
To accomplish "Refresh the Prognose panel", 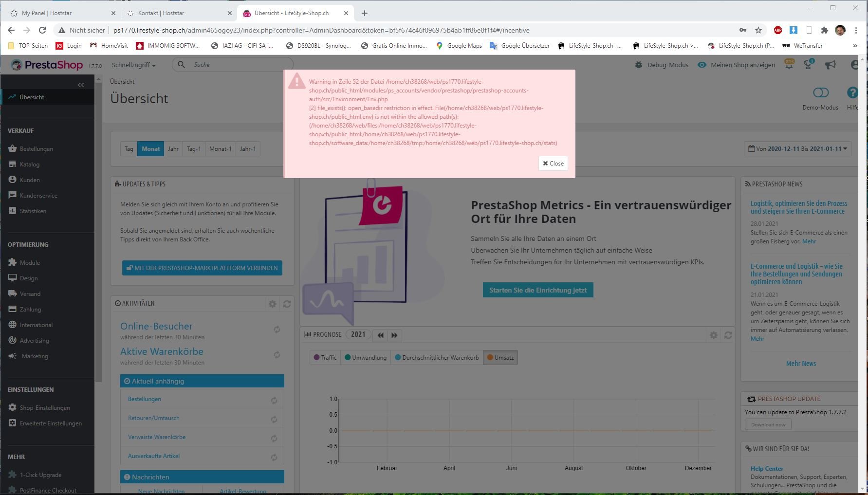I will click(728, 335).
